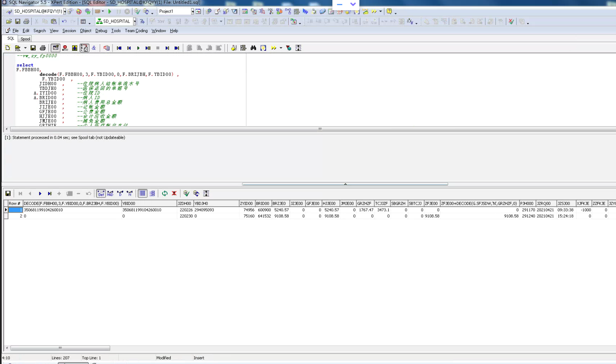This screenshot has width=616, height=364.
Task: Toggle the pressed script-output button in editor toolbar
Action: click(x=84, y=48)
